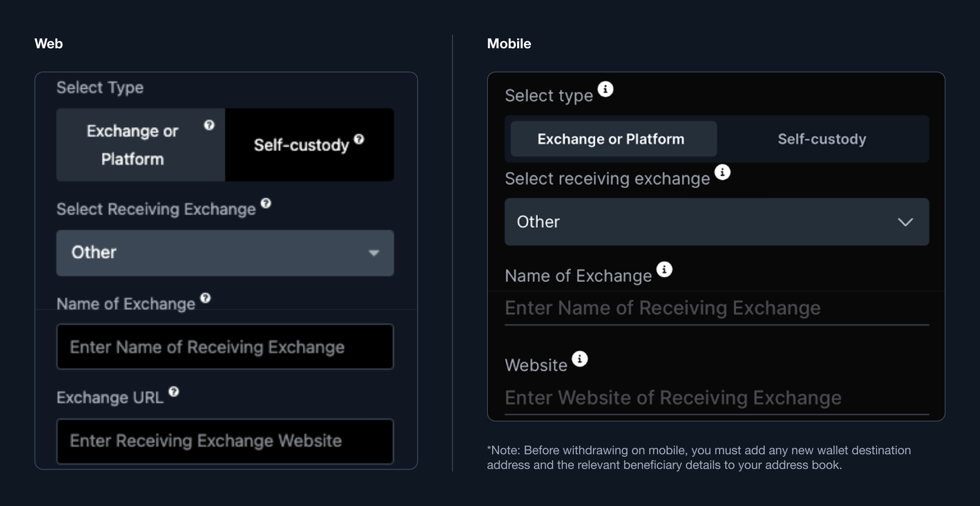
Task: Click the help icon next to Self-custody
Action: tap(359, 139)
